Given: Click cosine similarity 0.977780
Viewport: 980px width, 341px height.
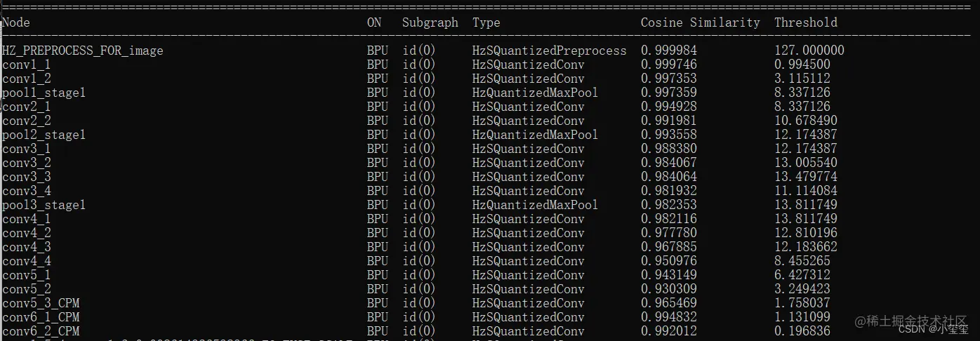Looking at the screenshot, I should tap(669, 233).
